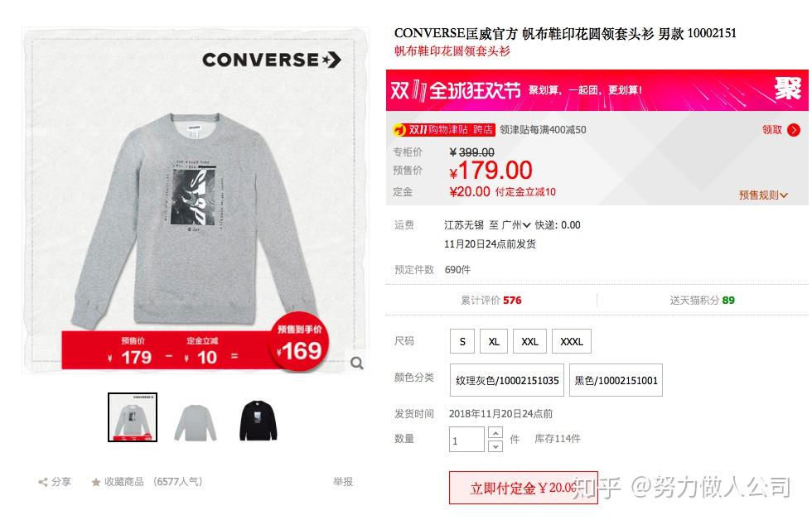812x520 pixels.
Task: Increase quantity with the up arrow
Action: (495, 432)
